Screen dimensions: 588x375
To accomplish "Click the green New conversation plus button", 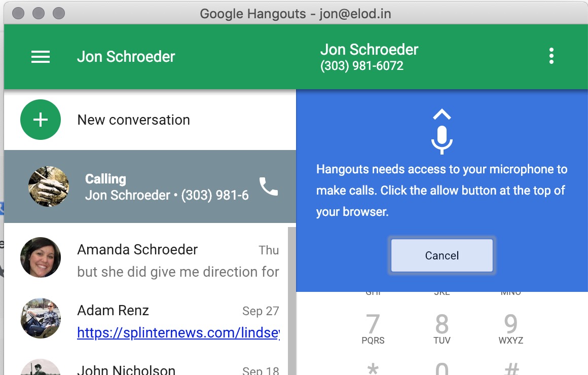I will click(x=41, y=120).
